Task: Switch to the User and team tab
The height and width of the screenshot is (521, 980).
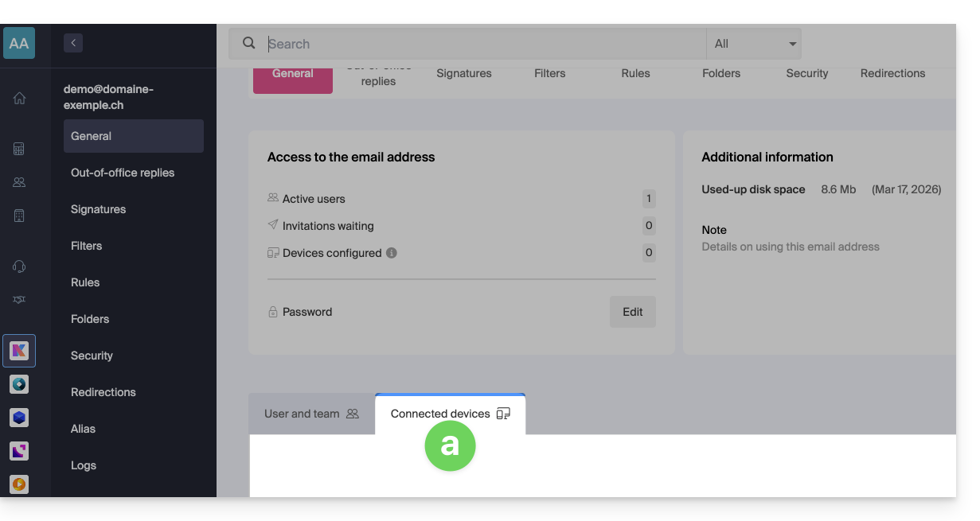Action: click(x=311, y=414)
